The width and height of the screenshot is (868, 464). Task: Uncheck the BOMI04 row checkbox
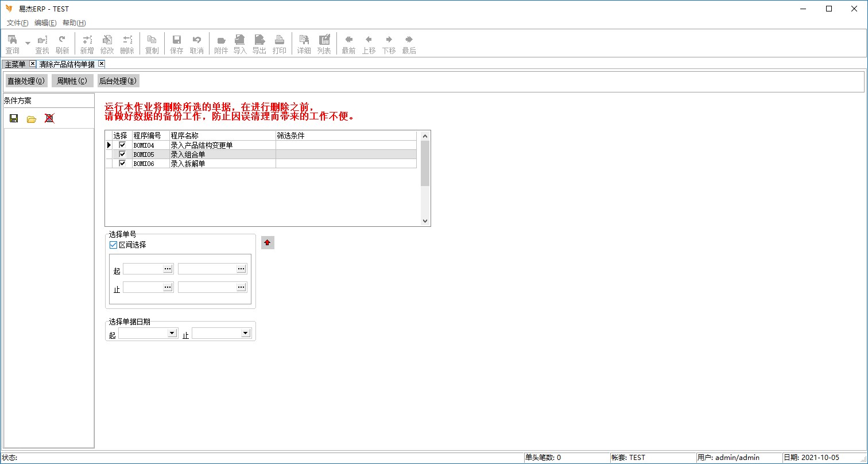122,145
